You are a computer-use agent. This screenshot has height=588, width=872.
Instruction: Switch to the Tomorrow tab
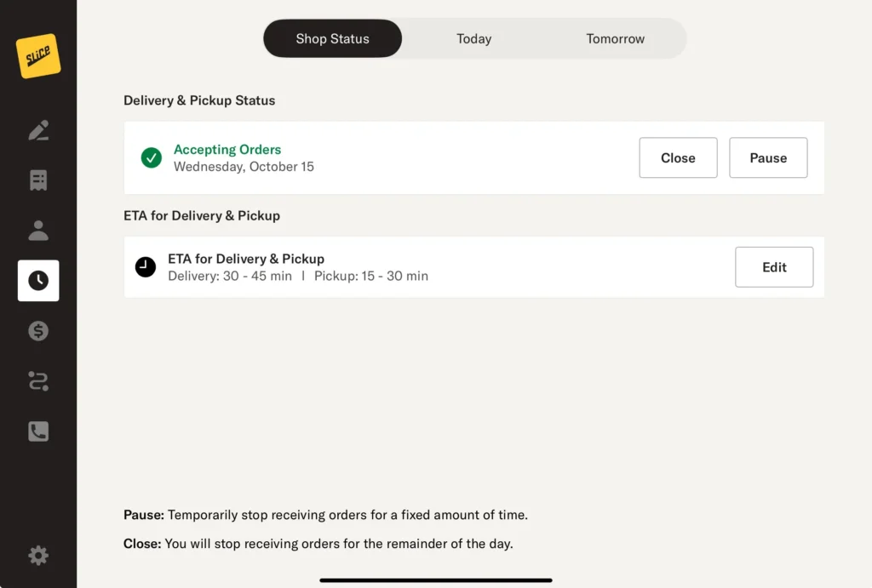pyautogui.click(x=615, y=39)
